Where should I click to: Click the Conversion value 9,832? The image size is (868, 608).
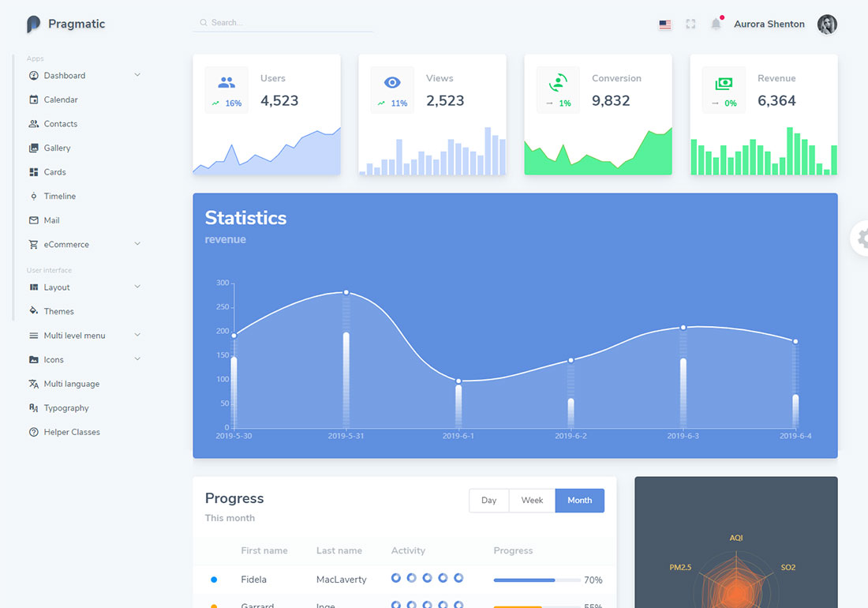pos(611,101)
